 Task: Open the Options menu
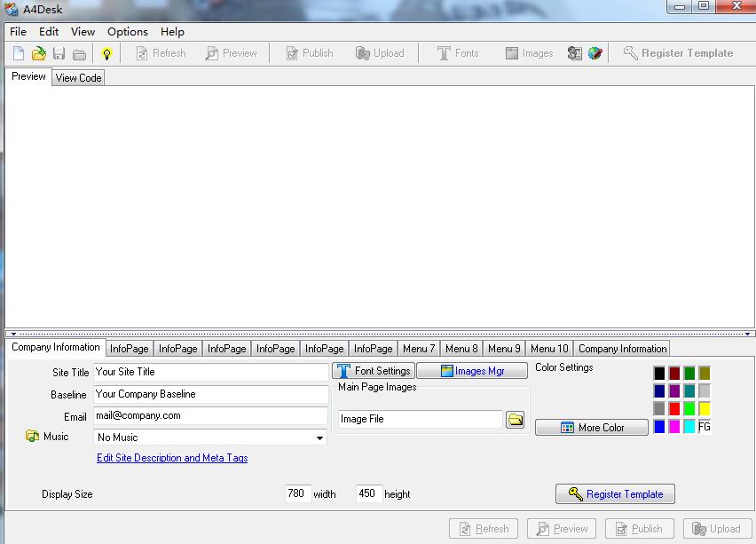click(128, 32)
